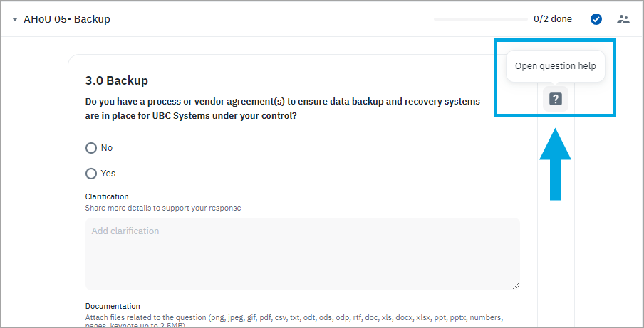This screenshot has height=328, width=644.
Task: Click the people assign-users icon
Action: pyautogui.click(x=623, y=19)
